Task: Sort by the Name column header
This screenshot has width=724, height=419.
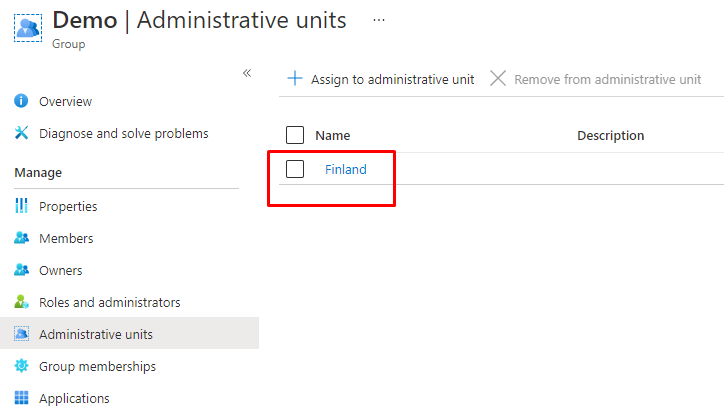Action: [332, 136]
